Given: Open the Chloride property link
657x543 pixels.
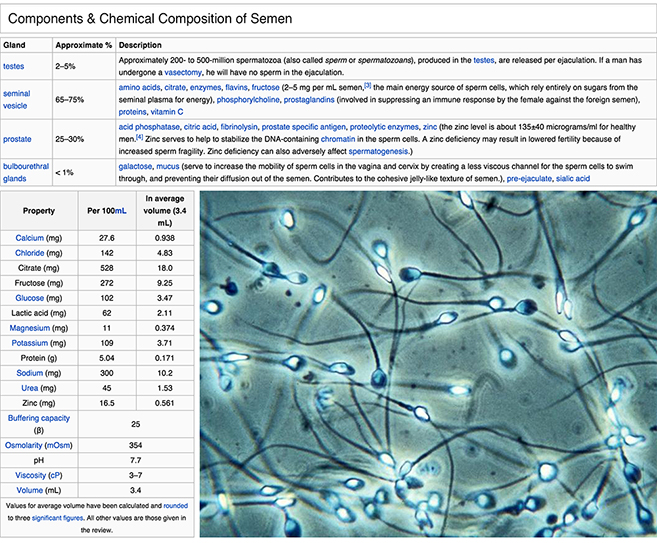Looking at the screenshot, I should [x=29, y=253].
